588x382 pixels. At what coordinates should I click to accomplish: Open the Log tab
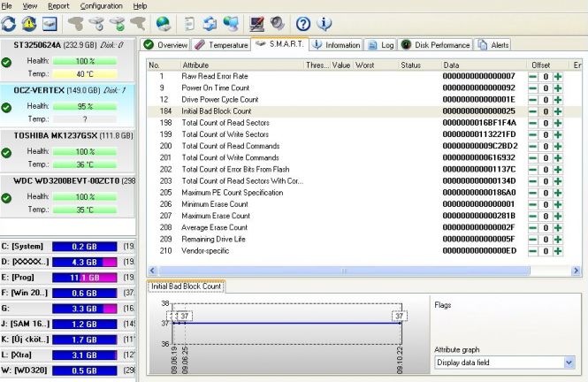[x=381, y=44]
